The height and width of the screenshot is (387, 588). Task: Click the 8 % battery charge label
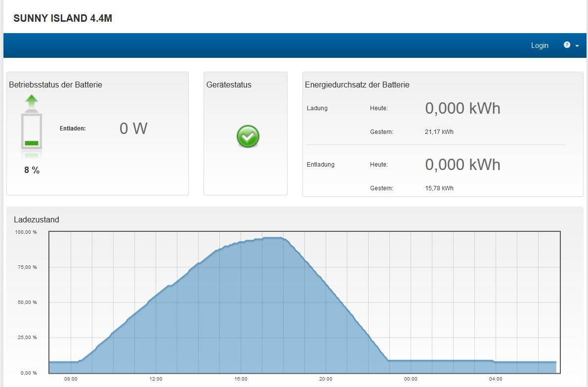coord(32,170)
